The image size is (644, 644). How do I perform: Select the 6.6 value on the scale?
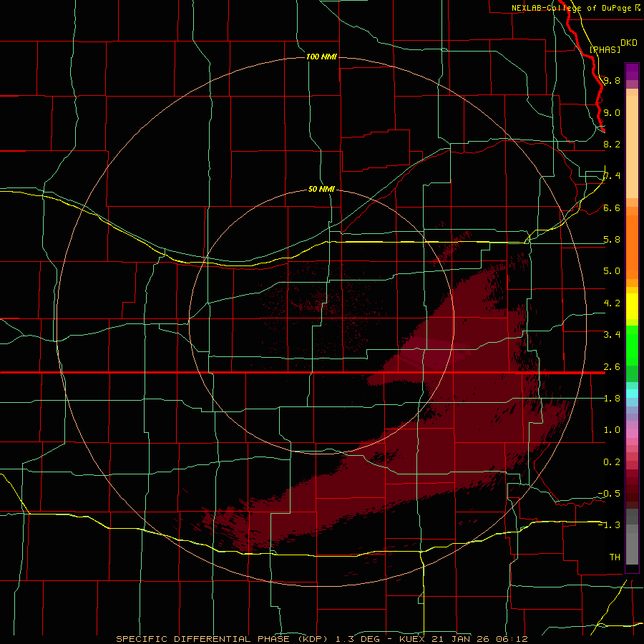coord(612,208)
